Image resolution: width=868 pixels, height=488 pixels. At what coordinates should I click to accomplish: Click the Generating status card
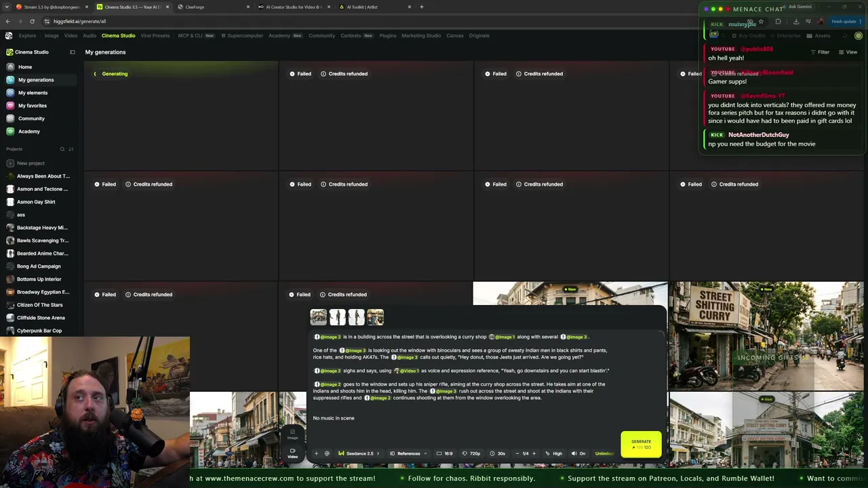[180, 115]
